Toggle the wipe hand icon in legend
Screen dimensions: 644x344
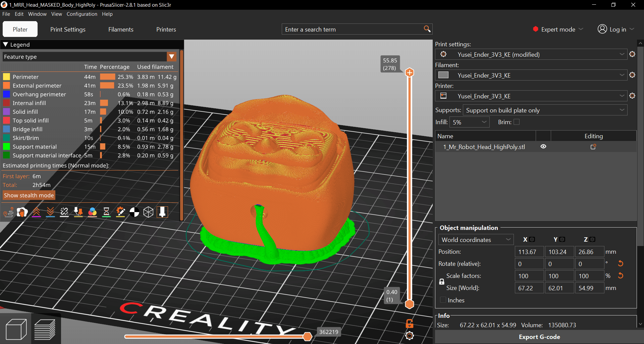click(22, 212)
